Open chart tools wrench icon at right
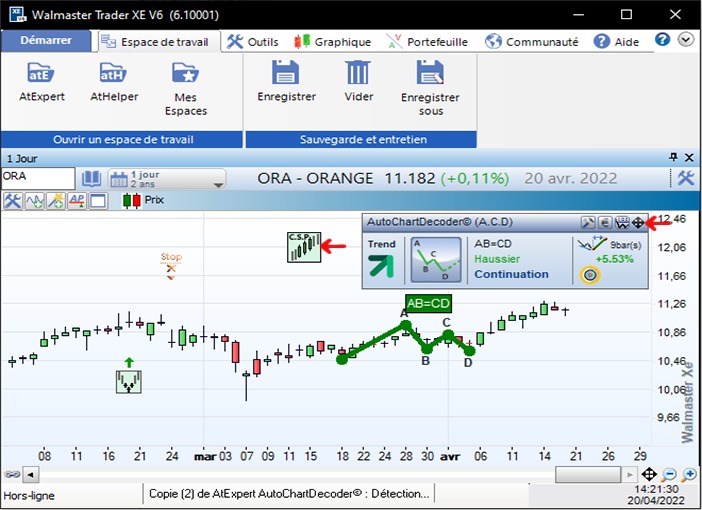Image resolution: width=702 pixels, height=510 pixels. tap(685, 178)
